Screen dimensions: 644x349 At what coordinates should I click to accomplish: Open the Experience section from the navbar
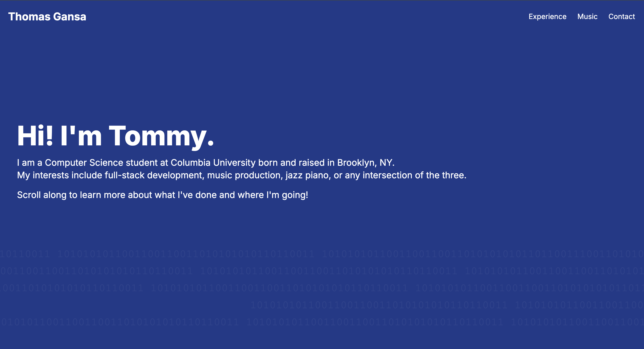click(547, 17)
